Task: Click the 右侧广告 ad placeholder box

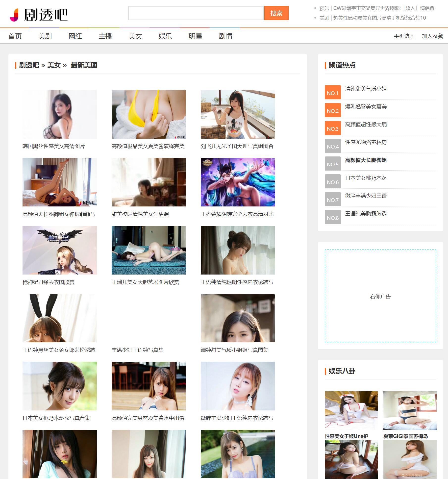Action: (380, 296)
